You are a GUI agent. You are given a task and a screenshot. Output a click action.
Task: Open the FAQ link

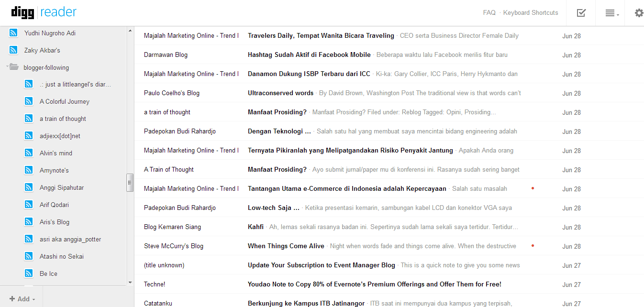[489, 13]
